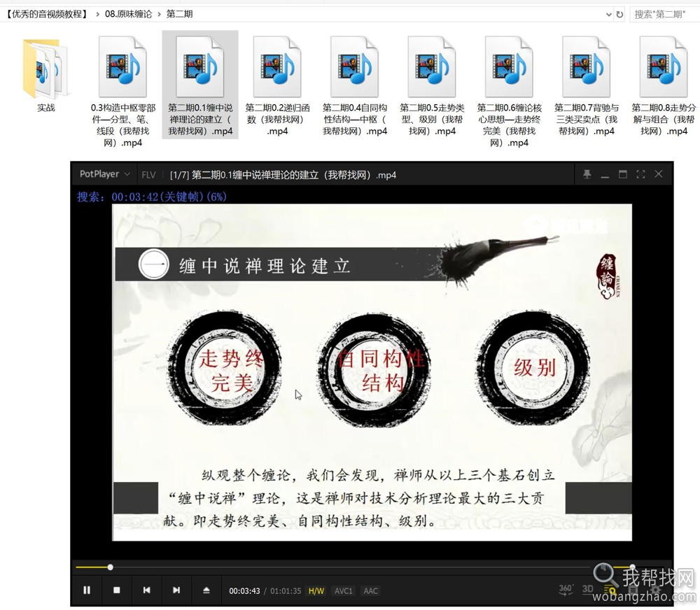Open the PotPlayer main menu dropdown
Viewport: 700px width, 610px height.
coord(104,174)
